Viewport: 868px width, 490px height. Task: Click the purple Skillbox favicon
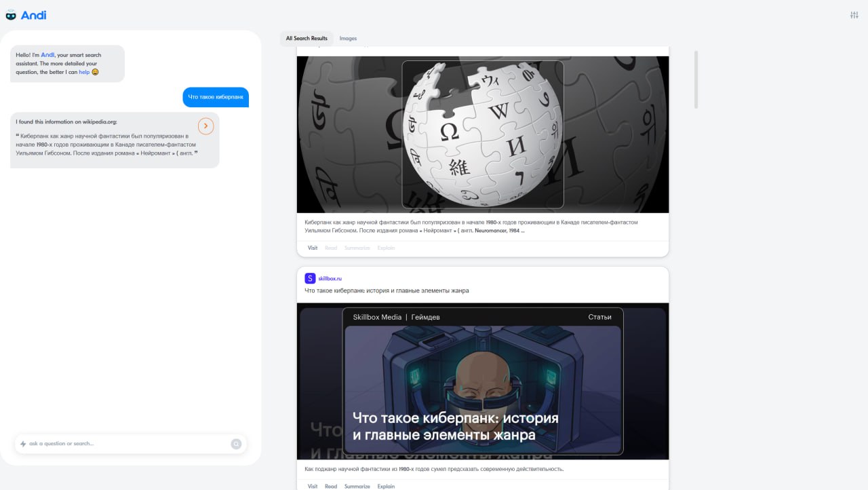click(x=310, y=278)
